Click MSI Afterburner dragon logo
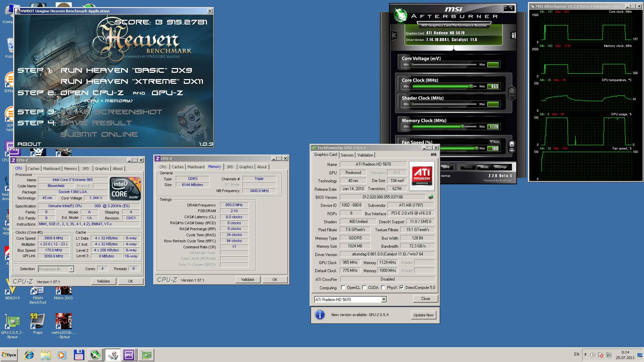The height and width of the screenshot is (362, 644). coord(400,15)
